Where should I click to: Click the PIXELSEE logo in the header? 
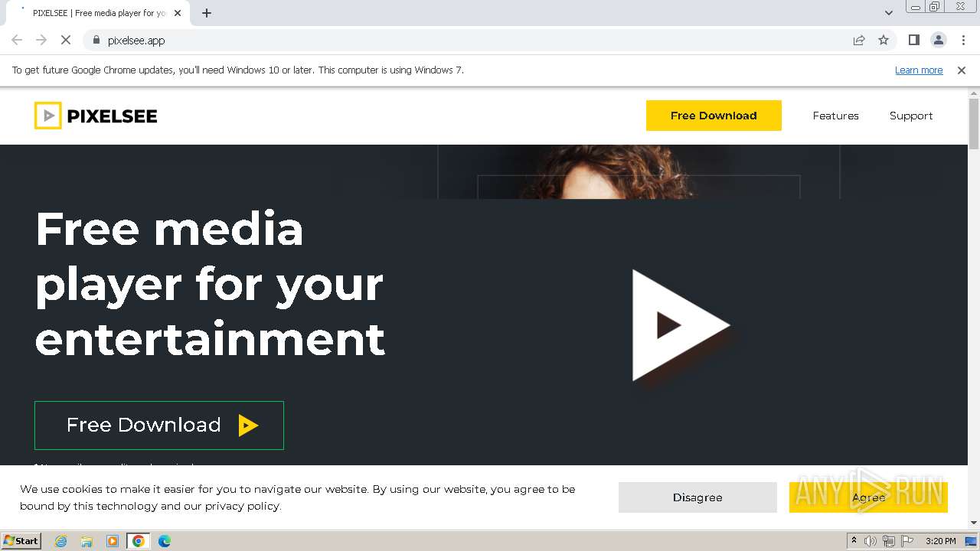click(x=96, y=116)
